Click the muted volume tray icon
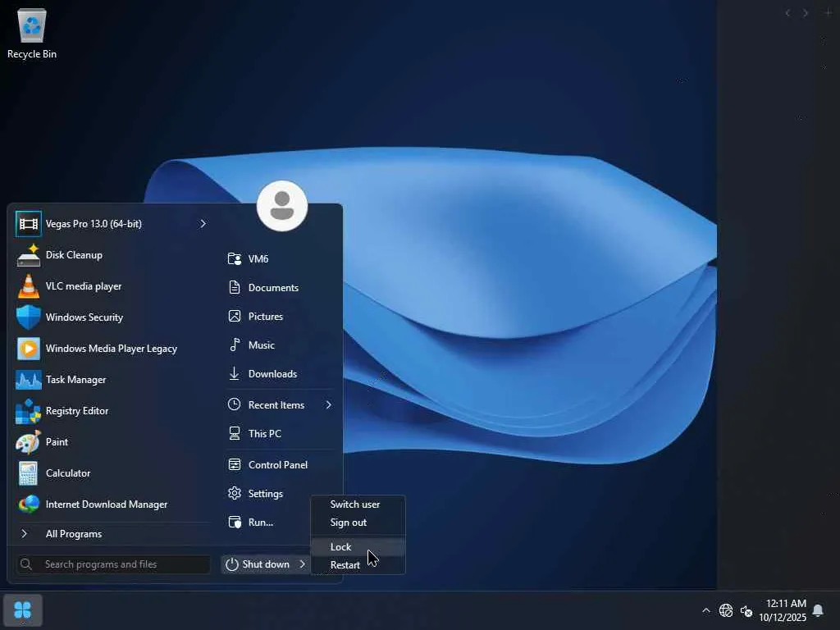840x630 pixels. (746, 610)
